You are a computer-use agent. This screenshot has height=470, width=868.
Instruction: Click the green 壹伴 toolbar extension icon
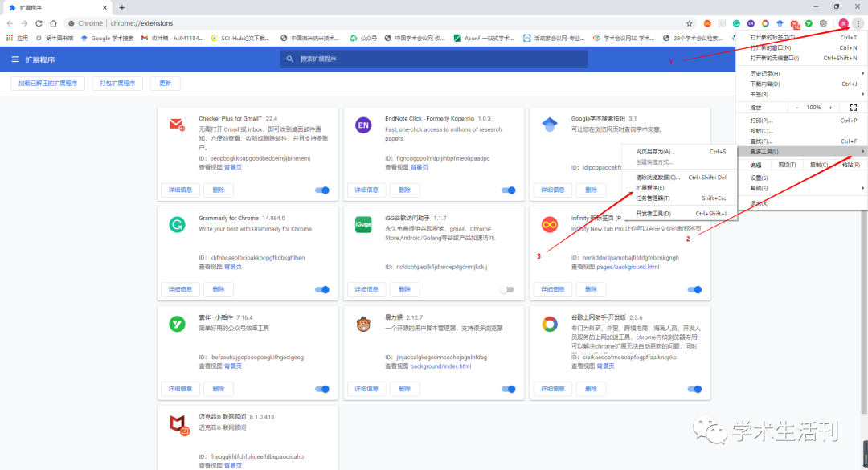(x=809, y=23)
